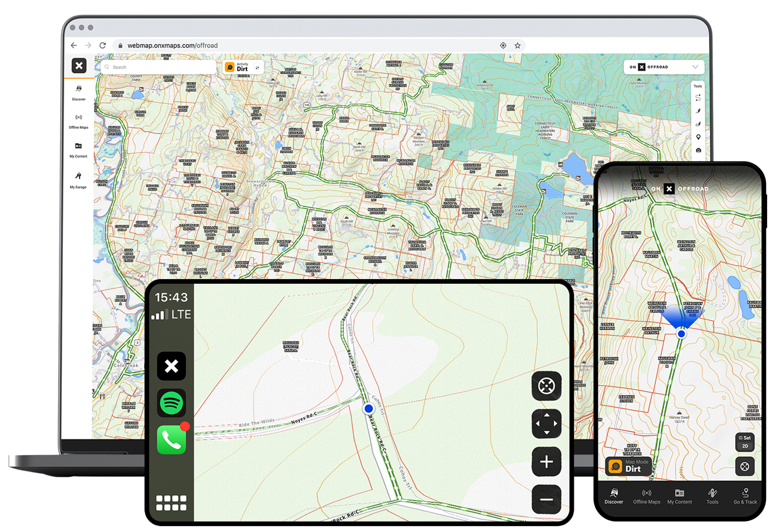This screenshot has width=773, height=532.
Task: Click the browser forward arrow
Action: click(88, 45)
